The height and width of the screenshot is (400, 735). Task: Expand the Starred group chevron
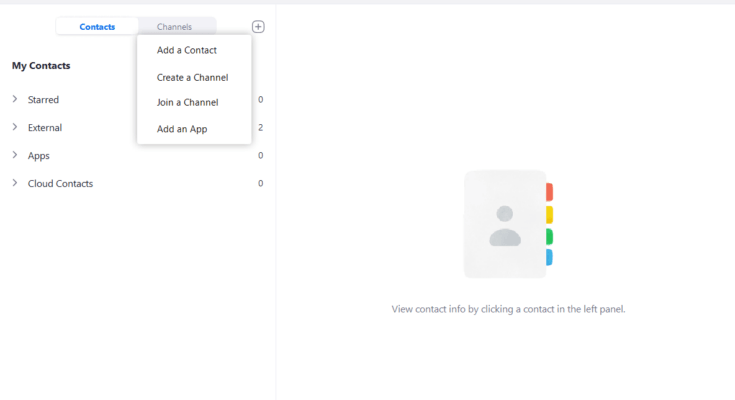click(15, 99)
